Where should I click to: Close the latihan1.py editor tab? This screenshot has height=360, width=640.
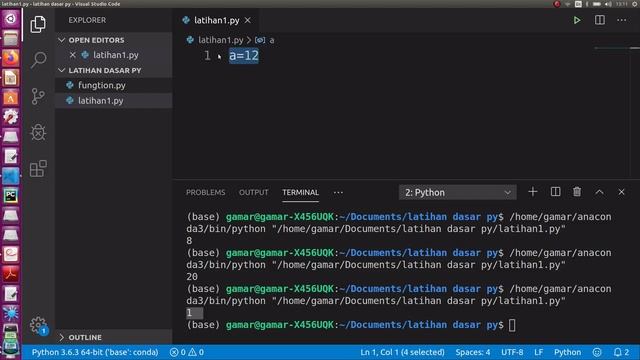click(x=248, y=20)
